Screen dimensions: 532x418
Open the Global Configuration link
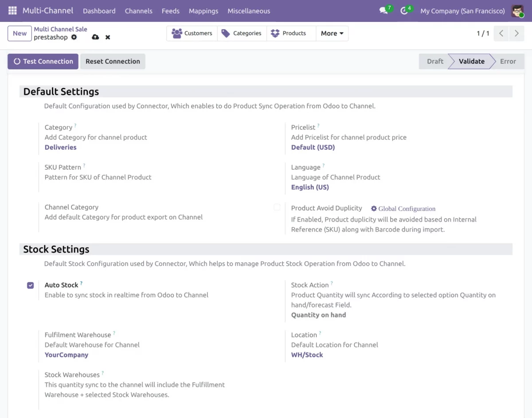click(x=403, y=209)
